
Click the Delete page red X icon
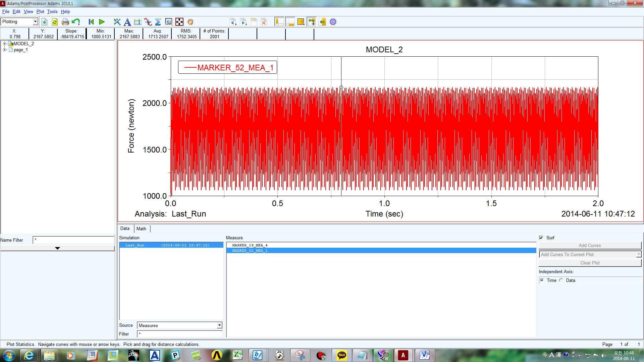[264, 22]
